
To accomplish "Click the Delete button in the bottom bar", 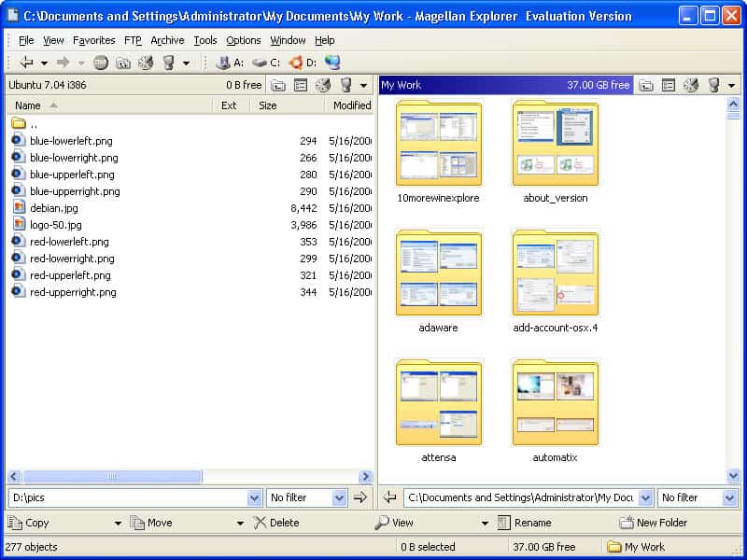I will point(276,523).
